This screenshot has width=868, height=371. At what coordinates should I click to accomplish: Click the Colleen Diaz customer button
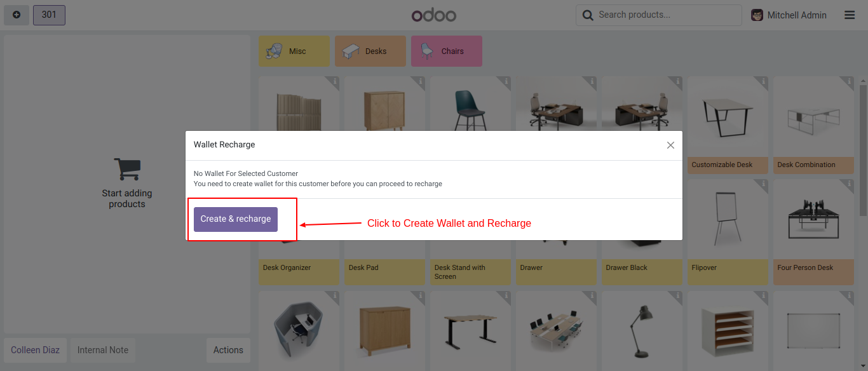tap(36, 350)
